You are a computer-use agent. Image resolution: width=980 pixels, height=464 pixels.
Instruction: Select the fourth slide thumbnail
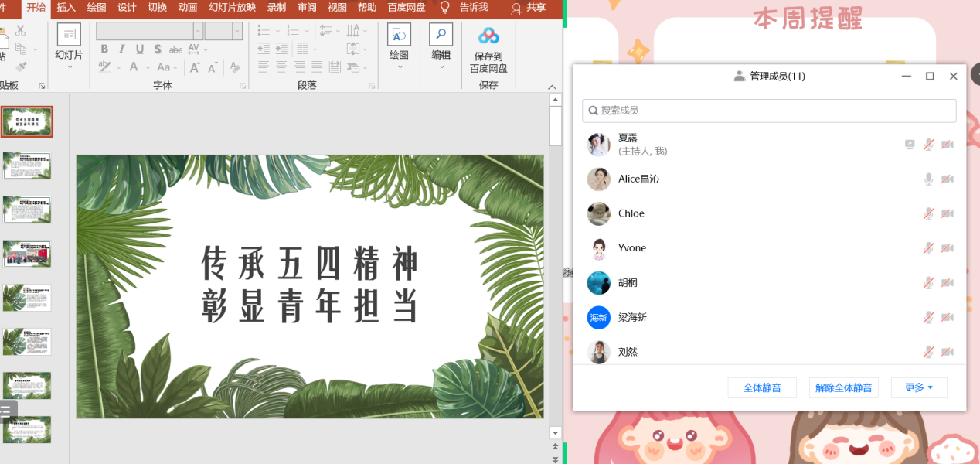click(27, 254)
